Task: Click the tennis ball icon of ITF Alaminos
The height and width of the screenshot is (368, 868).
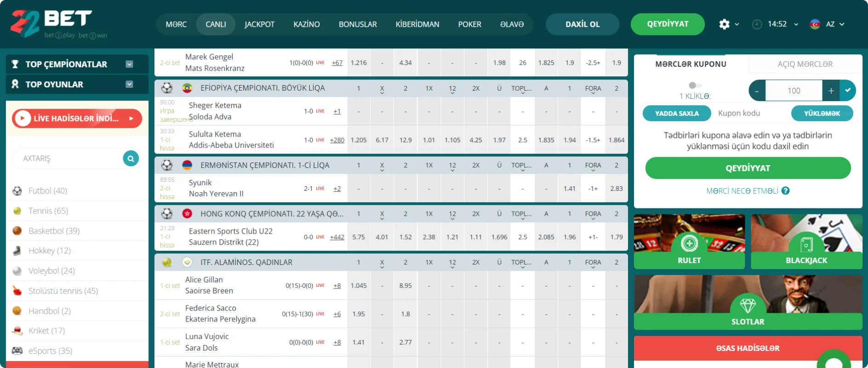Action: (x=167, y=262)
